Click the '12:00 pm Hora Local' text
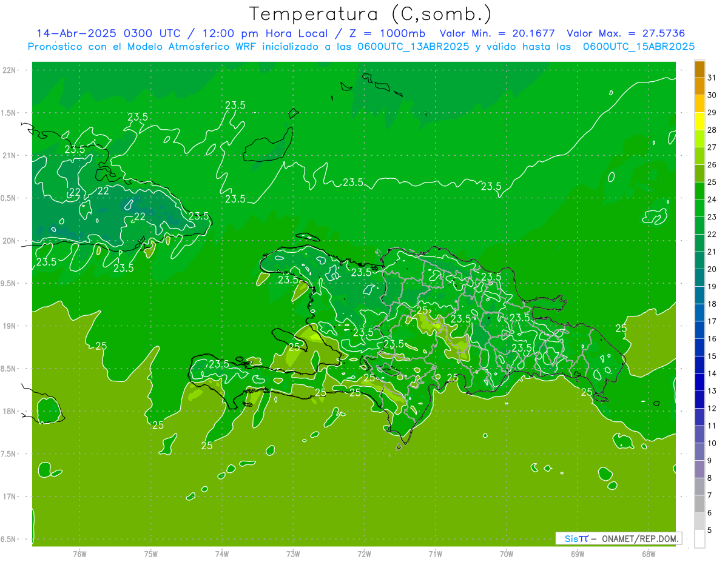This screenshot has width=728, height=562. pos(266,33)
